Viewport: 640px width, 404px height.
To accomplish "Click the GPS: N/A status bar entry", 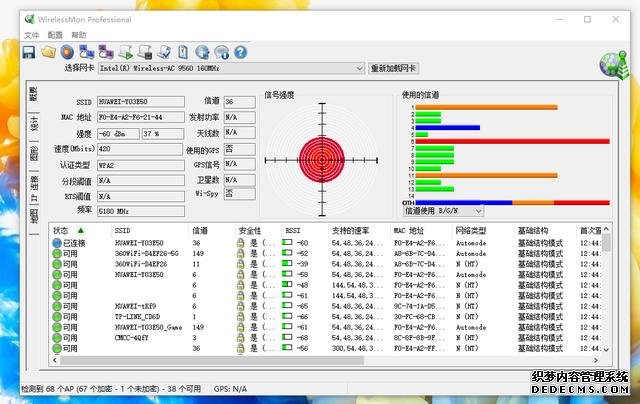I will click(x=230, y=389).
